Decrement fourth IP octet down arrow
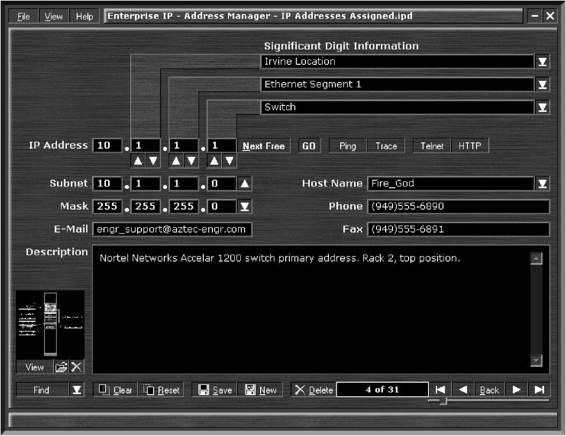 [229, 161]
